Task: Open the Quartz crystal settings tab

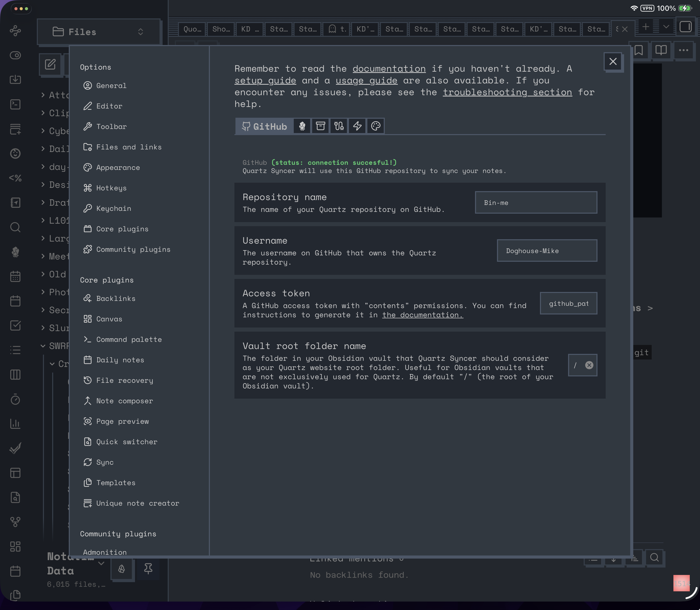Action: pyautogui.click(x=302, y=126)
